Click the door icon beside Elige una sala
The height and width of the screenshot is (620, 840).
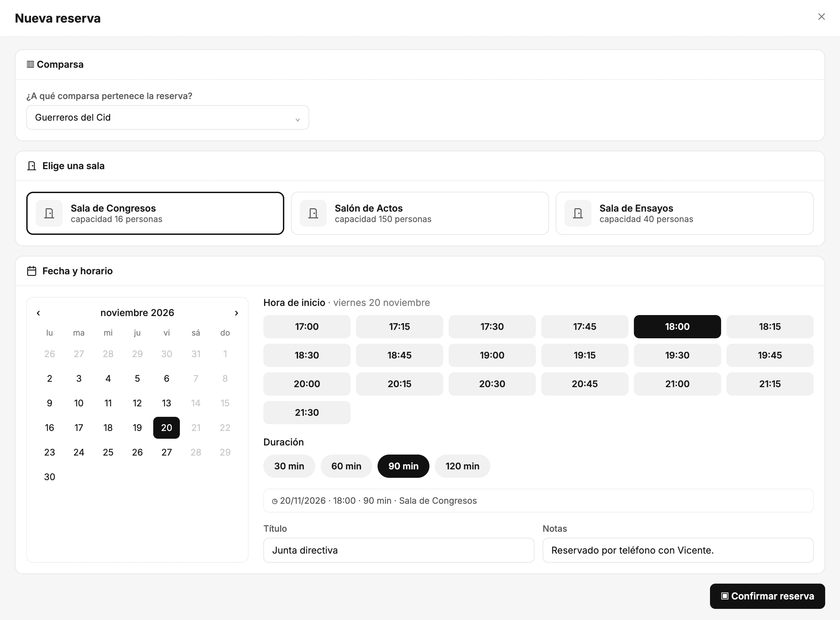(32, 166)
